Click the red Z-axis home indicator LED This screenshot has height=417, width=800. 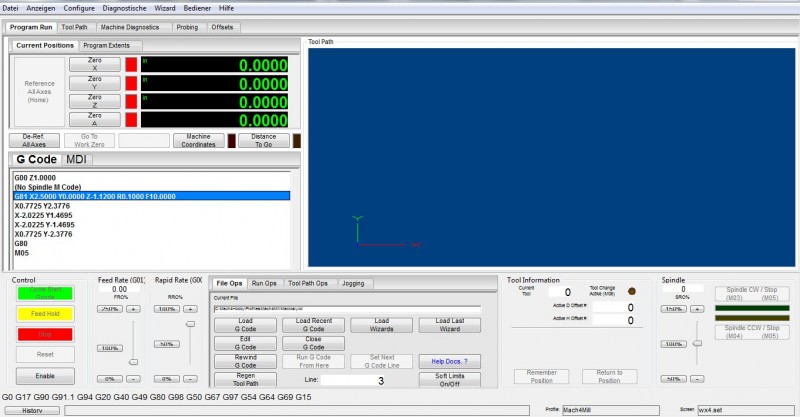[x=131, y=101]
